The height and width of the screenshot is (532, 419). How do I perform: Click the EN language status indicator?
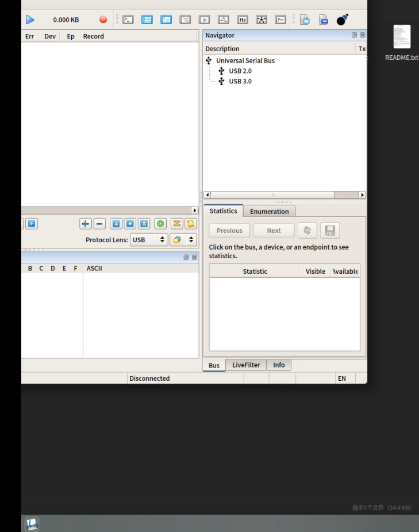coord(342,378)
